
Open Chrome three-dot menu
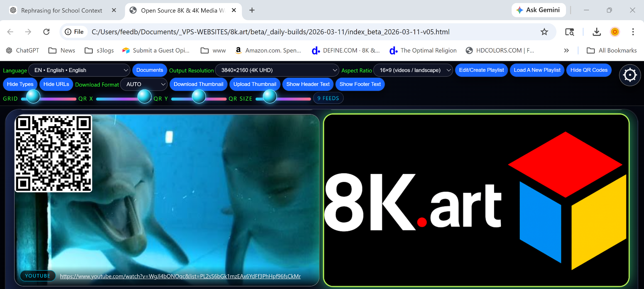click(633, 32)
